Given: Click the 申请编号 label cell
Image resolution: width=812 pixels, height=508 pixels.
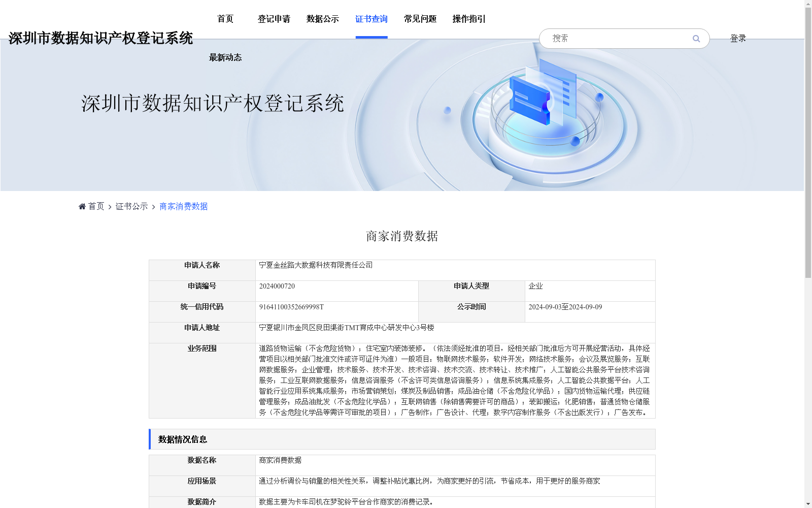Looking at the screenshot, I should pyautogui.click(x=202, y=291).
